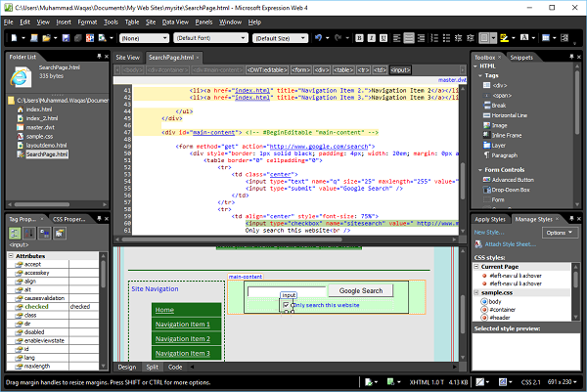Click the first Tag Properties toolbar icon
The height and width of the screenshot is (392, 587).
pyautogui.click(x=15, y=234)
